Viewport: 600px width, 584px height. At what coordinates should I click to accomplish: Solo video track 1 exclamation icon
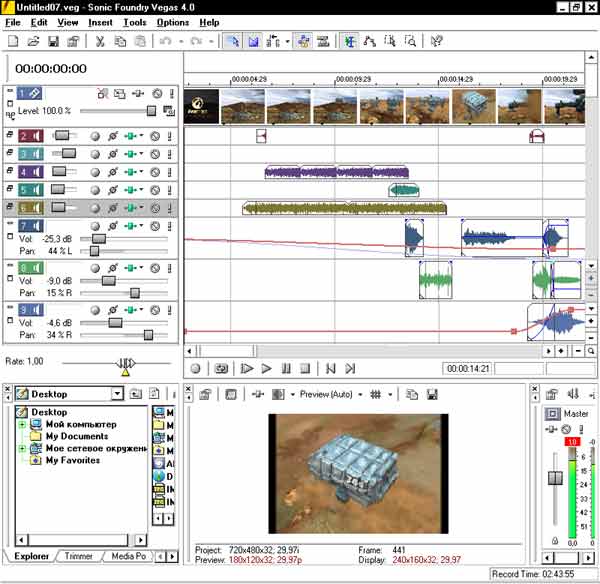pos(171,93)
